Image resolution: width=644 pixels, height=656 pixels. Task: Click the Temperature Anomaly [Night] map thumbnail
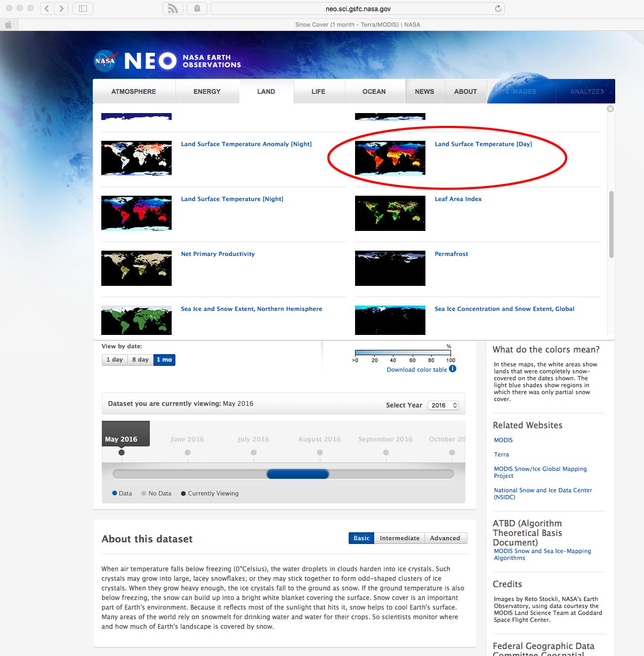(x=136, y=158)
